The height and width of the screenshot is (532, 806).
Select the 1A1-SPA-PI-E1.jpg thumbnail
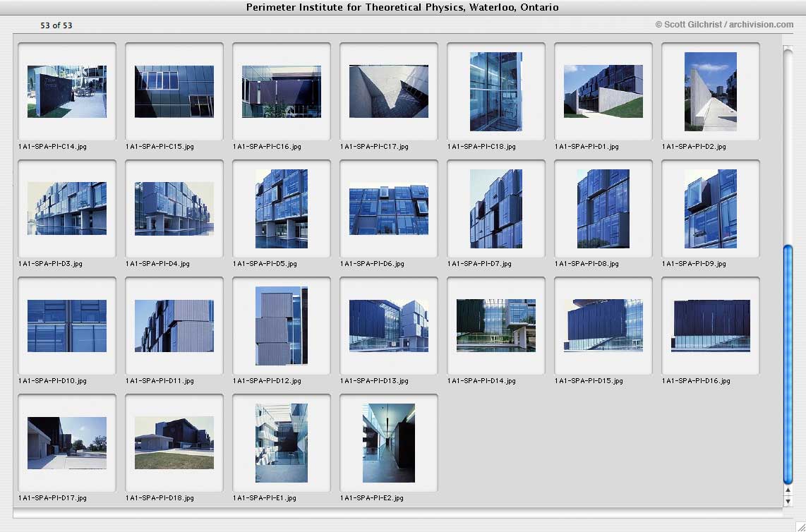click(x=282, y=443)
